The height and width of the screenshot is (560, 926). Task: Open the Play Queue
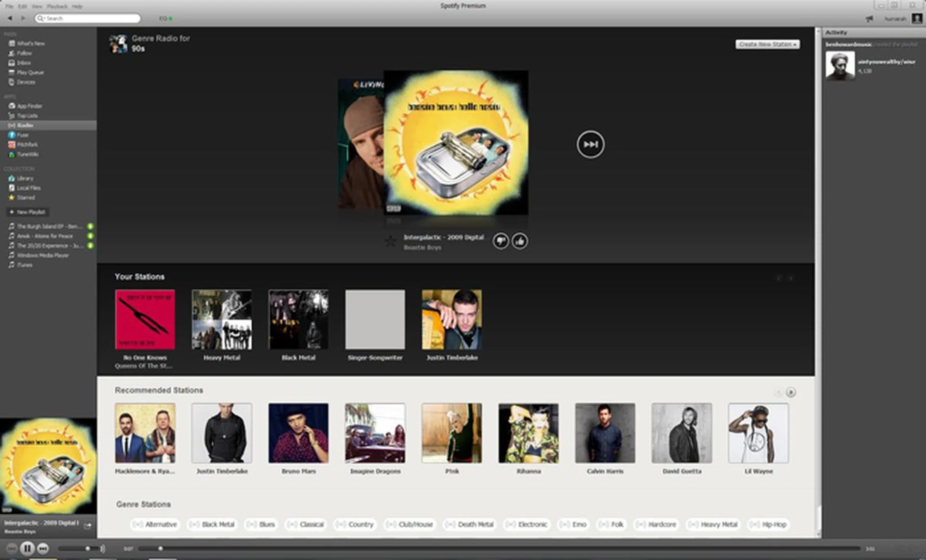pyautogui.click(x=30, y=72)
